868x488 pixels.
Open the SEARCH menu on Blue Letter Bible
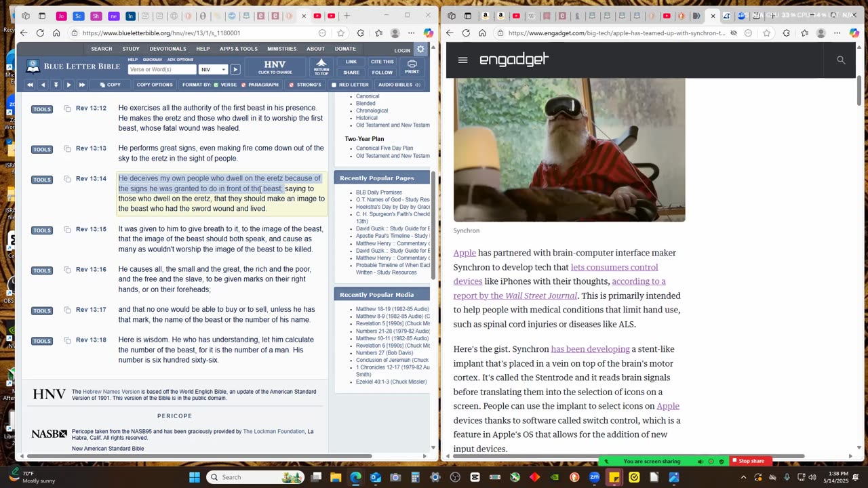point(102,49)
